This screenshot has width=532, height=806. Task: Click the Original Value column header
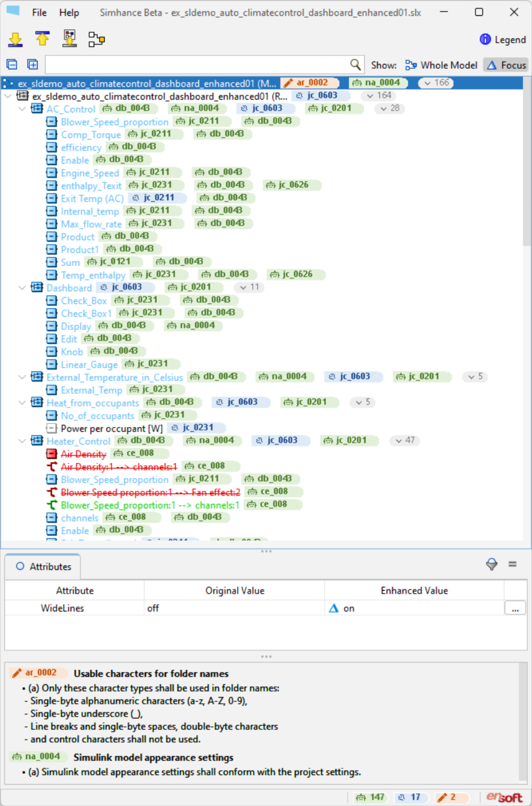(x=234, y=590)
